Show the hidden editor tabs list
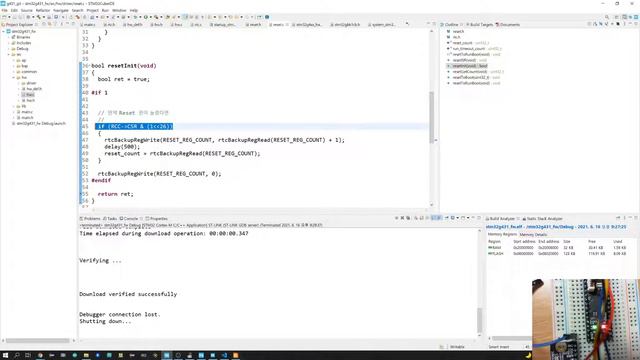The width and height of the screenshot is (640, 360). click(407, 24)
